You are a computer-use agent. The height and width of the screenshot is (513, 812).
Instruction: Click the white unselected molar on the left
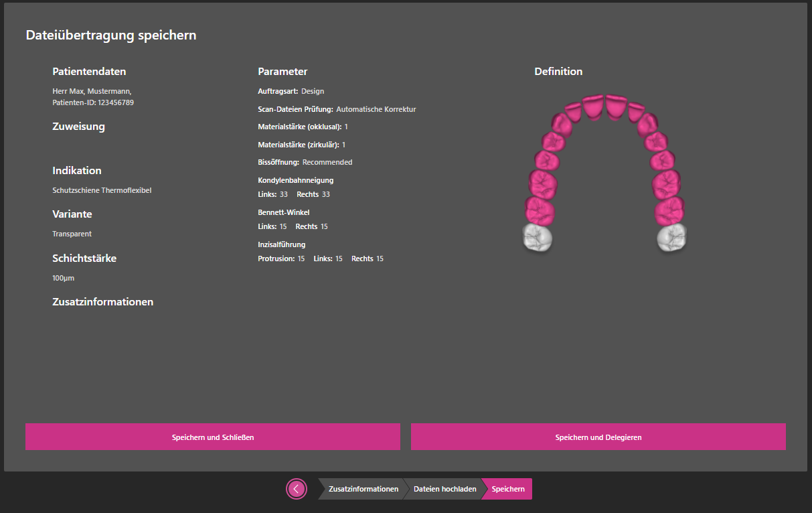(x=537, y=237)
